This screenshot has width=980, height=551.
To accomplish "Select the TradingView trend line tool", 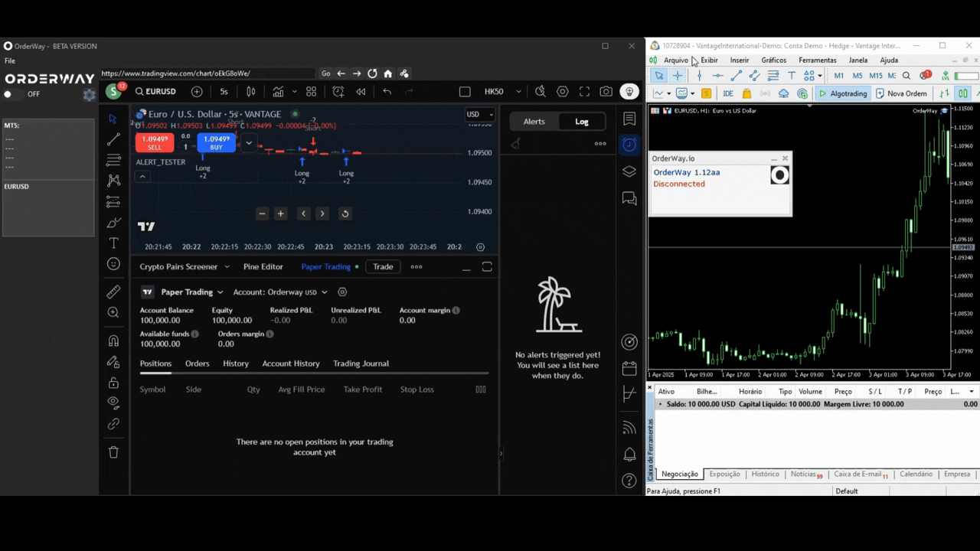I will (113, 139).
